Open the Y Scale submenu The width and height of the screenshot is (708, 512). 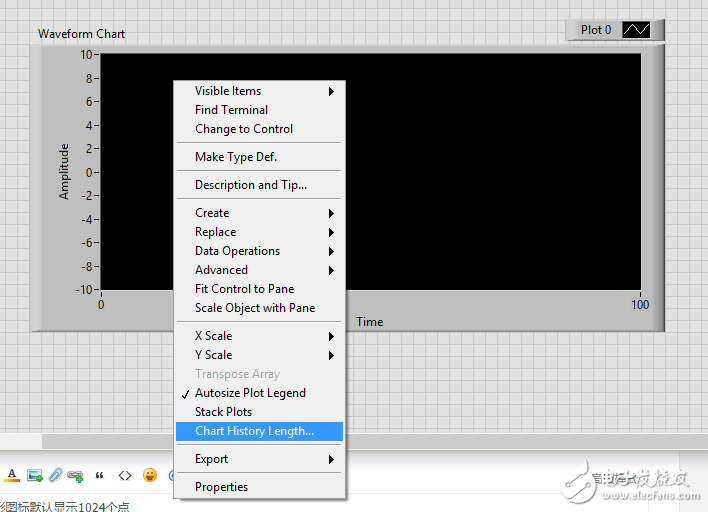(x=259, y=355)
